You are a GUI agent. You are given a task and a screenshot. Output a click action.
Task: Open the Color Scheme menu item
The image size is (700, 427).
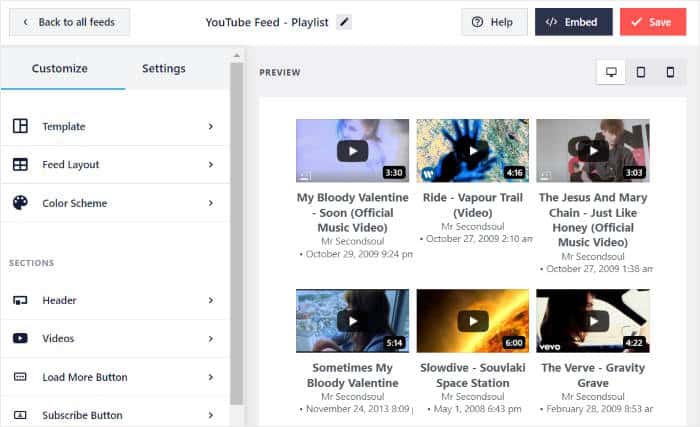tap(115, 203)
